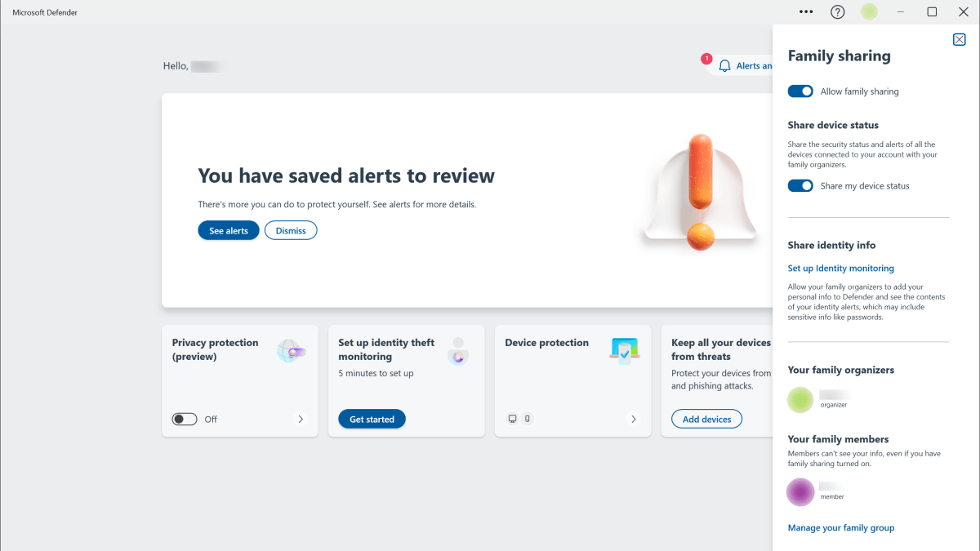Viewport: 980px width, 551px height.
Task: Click the "5 minutes to set up" text
Action: point(376,374)
